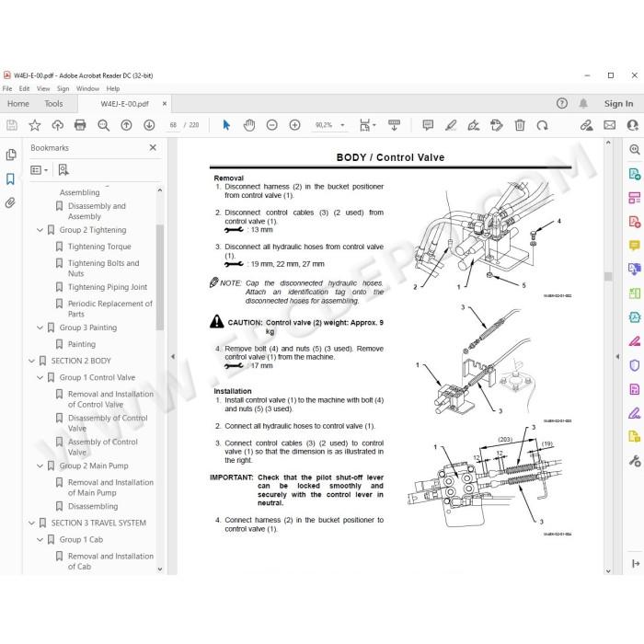Click the Save file icon

pyautogui.click(x=12, y=125)
